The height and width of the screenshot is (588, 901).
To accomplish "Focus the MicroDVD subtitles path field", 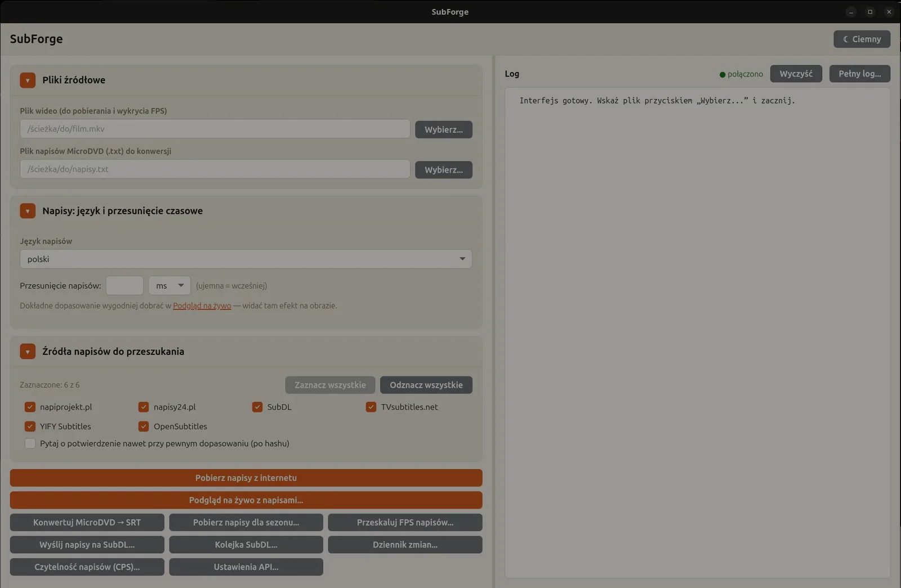I will pos(215,169).
